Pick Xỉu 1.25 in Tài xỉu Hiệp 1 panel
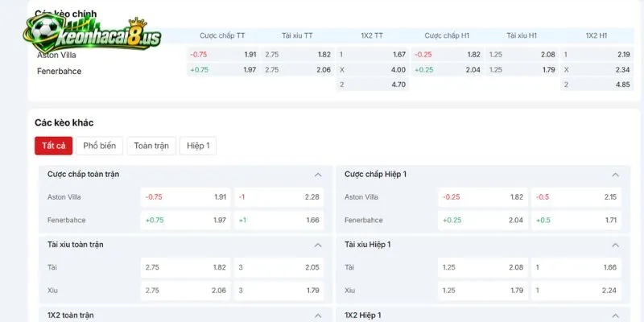This screenshot has height=322, width=644. click(x=482, y=291)
